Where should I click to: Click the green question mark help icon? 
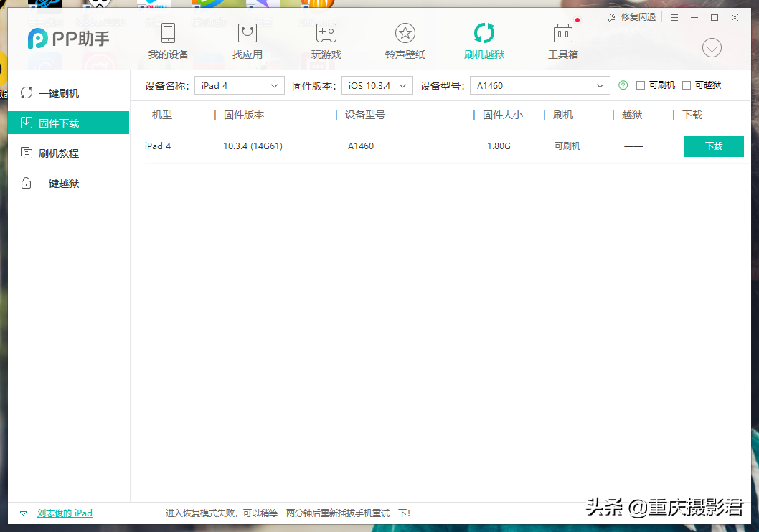(x=623, y=85)
